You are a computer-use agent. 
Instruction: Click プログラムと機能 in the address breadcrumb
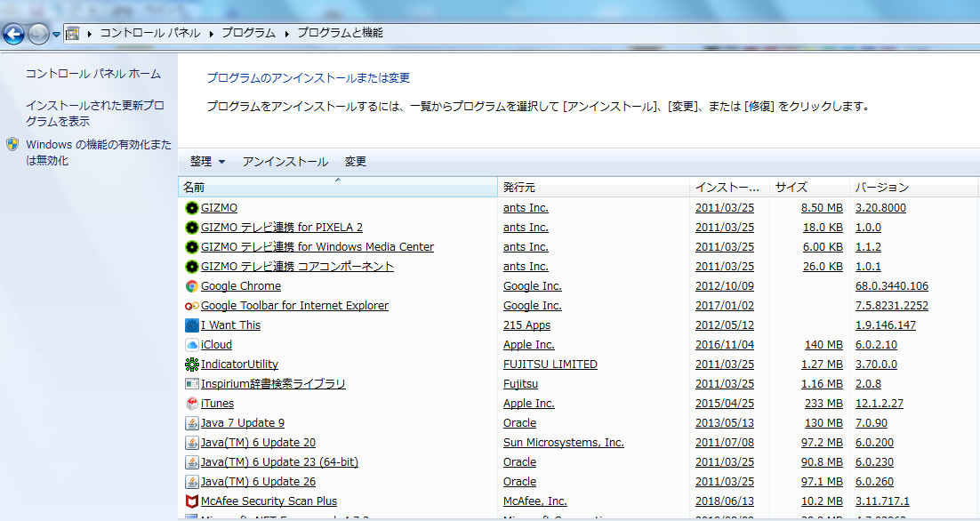[x=340, y=33]
